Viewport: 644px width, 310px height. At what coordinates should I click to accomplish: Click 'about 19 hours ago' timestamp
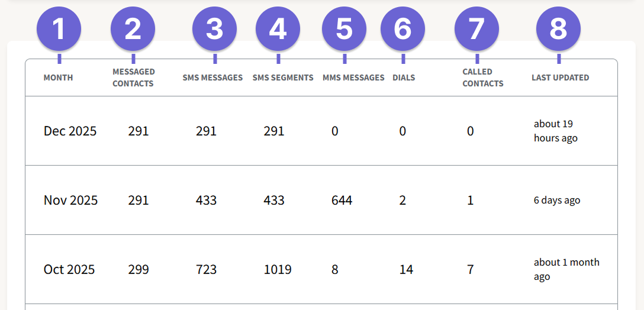[x=556, y=131]
